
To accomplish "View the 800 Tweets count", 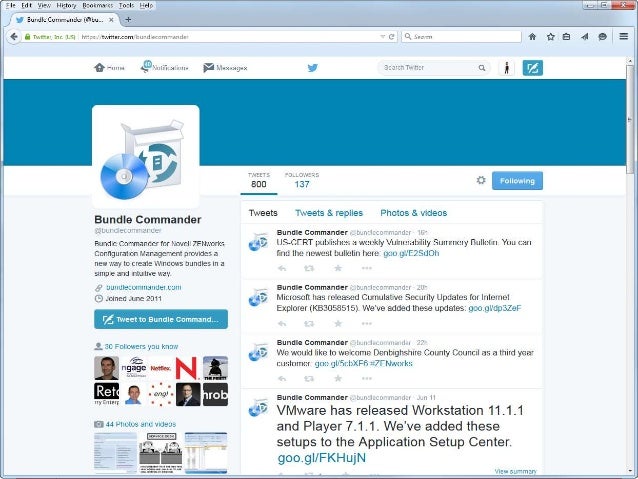I will coord(259,180).
